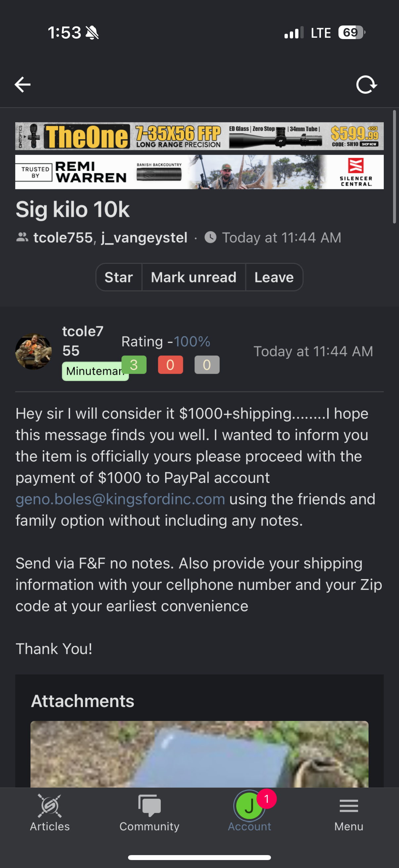399x868 pixels.
Task: Open TheOne 7-35X56 FFP scope ad
Action: (x=199, y=136)
